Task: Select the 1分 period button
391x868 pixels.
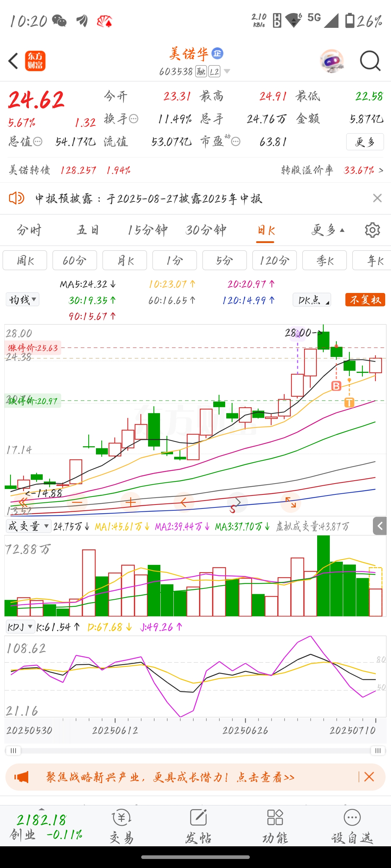Action: point(175,260)
